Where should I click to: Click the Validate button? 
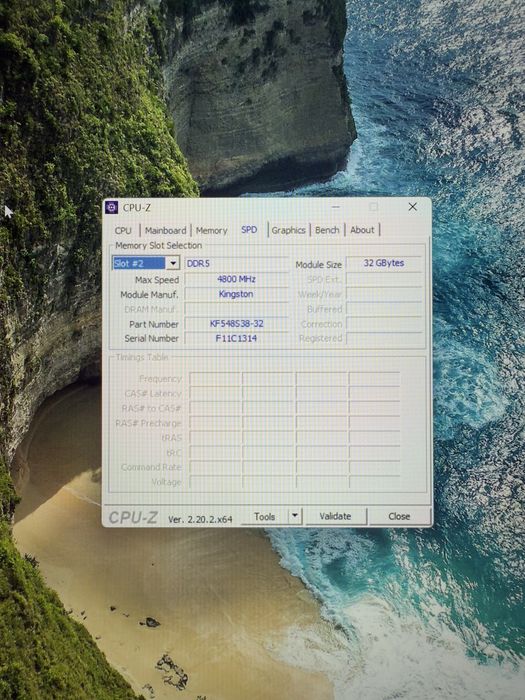pyautogui.click(x=335, y=516)
